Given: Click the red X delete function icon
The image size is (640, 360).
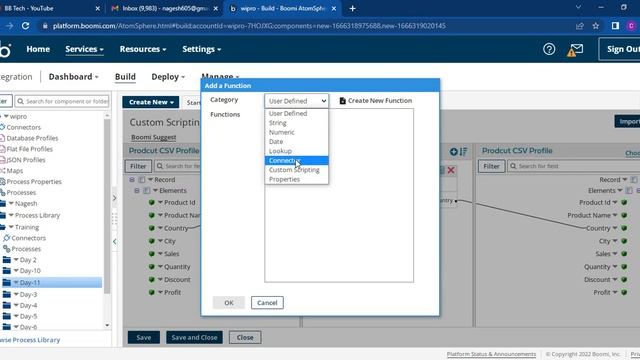Looking at the screenshot, I should tap(451, 170).
